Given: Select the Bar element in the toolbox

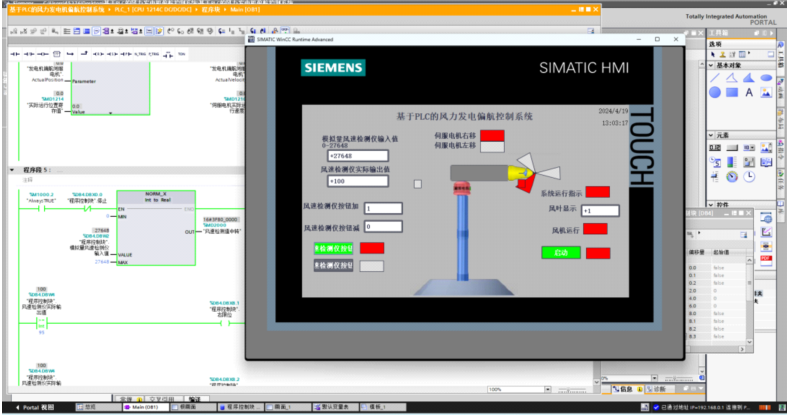Looking at the screenshot, I should coord(732,162).
